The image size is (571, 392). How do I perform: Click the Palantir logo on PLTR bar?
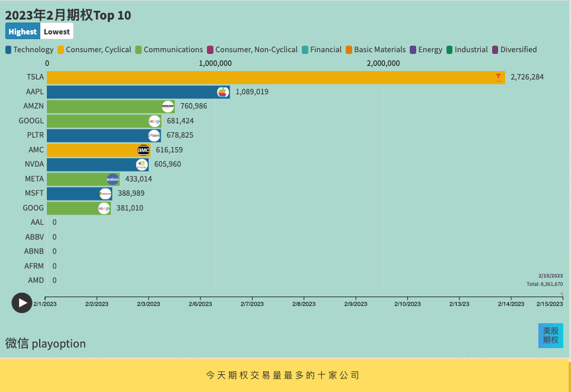coord(154,136)
